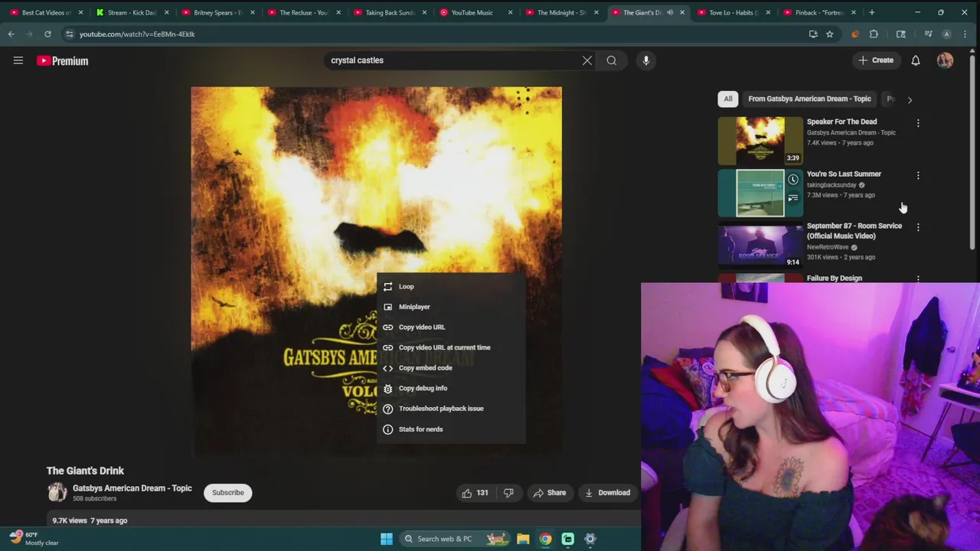Open a new browser tab
Screen dimensions: 980x551
click(x=871, y=12)
